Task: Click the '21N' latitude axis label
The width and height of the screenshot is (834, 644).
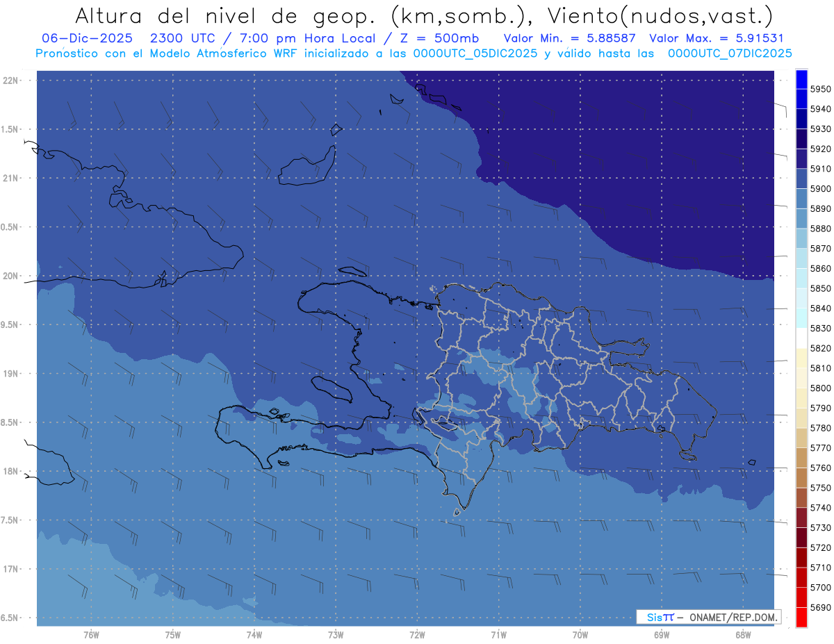Action: coord(12,179)
